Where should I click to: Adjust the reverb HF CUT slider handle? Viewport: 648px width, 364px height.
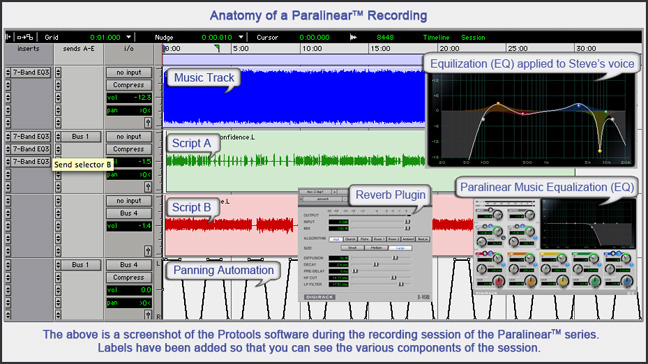(x=393, y=278)
